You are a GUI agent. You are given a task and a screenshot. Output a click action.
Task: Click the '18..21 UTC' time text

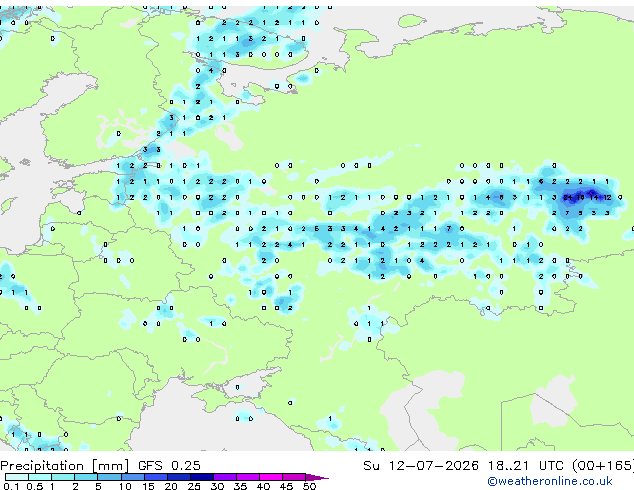pos(525,466)
